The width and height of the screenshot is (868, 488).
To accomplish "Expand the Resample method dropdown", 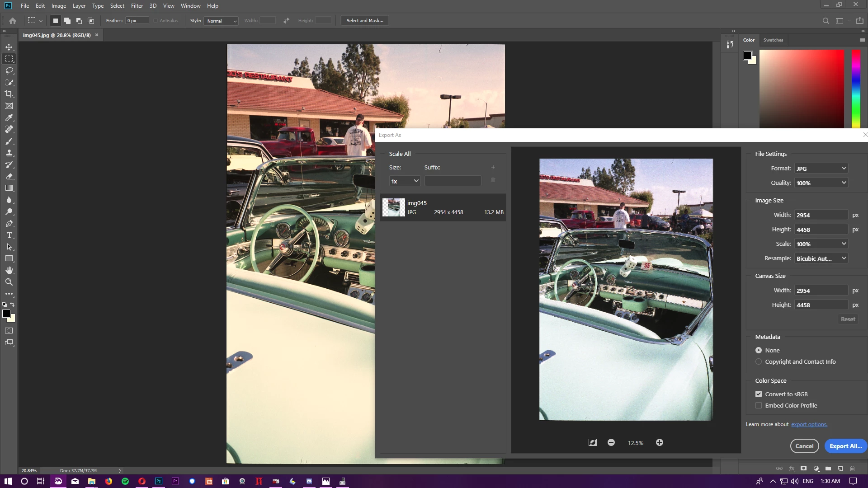I will 821,258.
